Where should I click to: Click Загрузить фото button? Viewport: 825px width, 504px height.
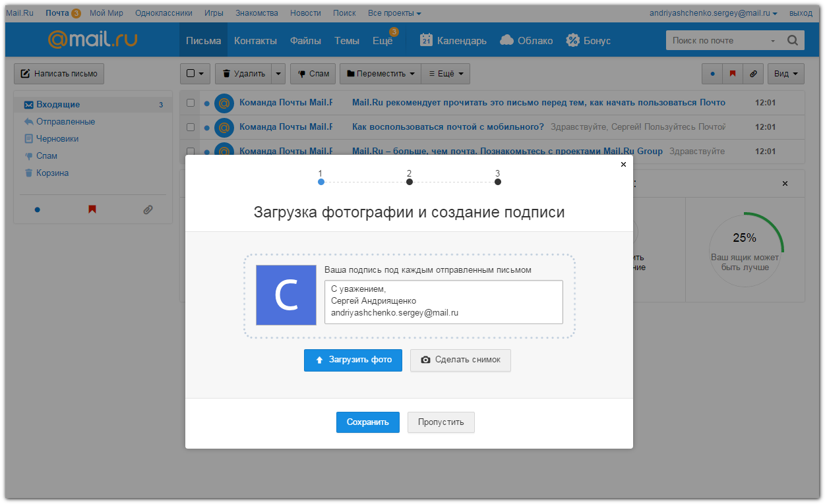point(353,360)
